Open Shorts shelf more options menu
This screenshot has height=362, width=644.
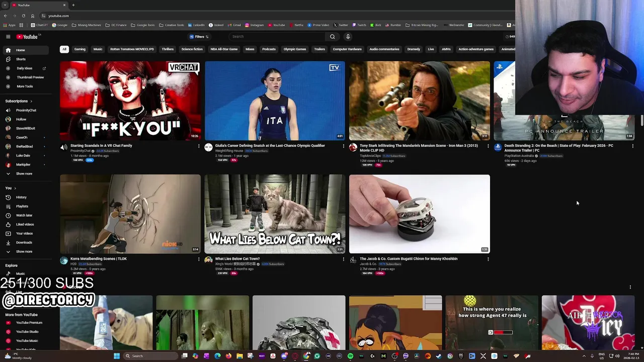coord(630,288)
